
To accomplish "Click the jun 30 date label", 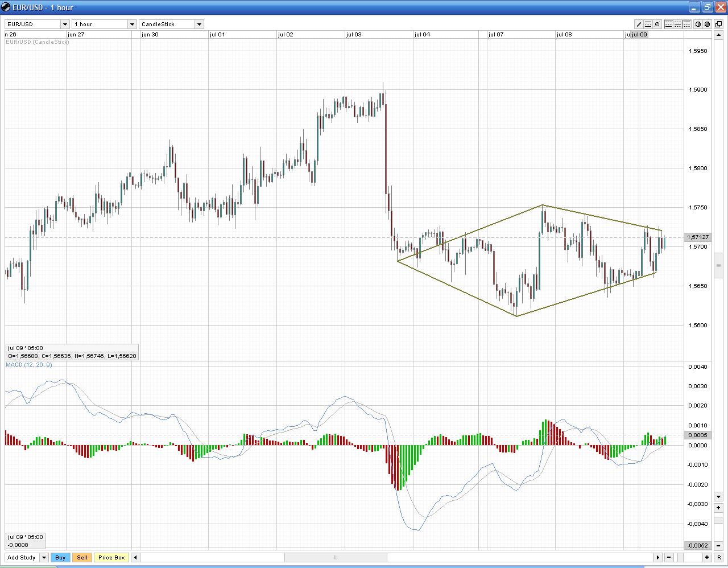I will click(x=150, y=35).
